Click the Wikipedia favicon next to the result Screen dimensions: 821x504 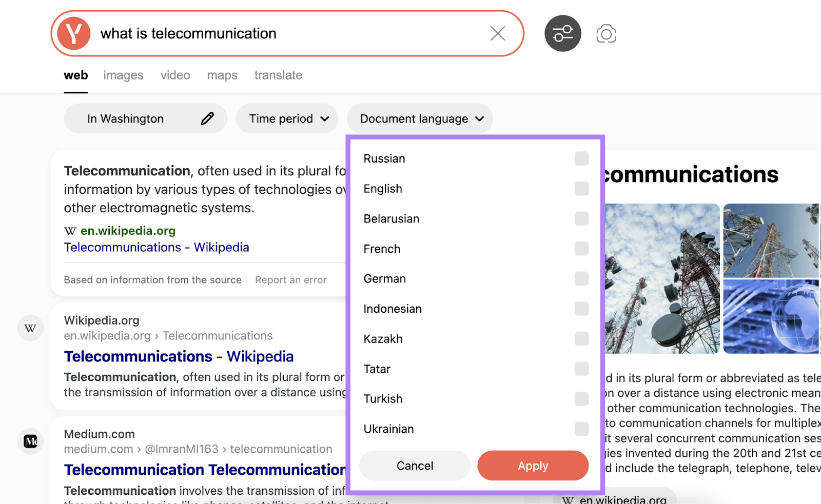(x=30, y=328)
